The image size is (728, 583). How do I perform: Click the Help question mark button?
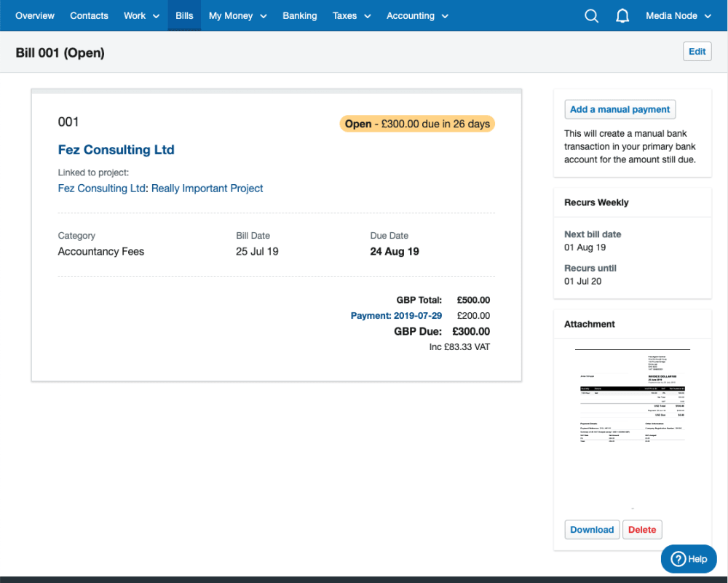click(689, 559)
